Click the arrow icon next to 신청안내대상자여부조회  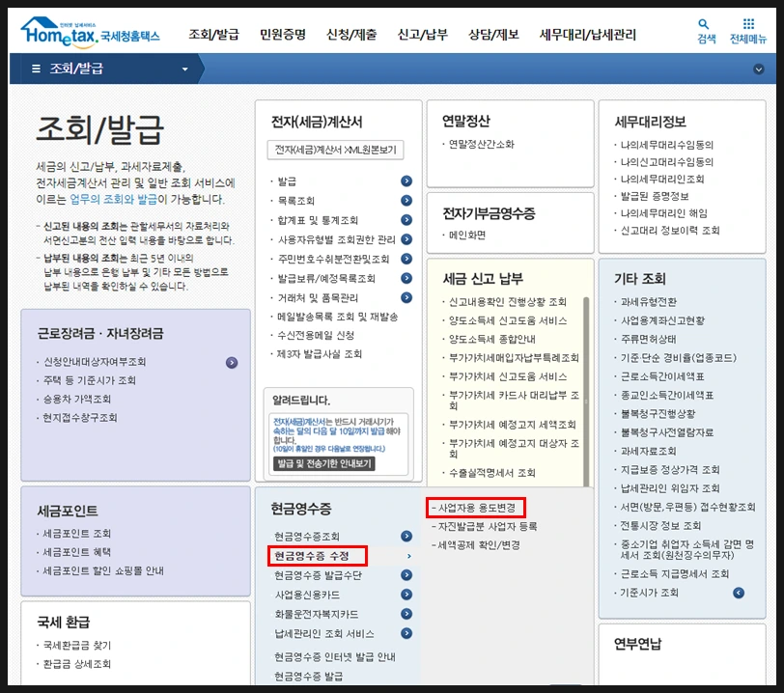(x=232, y=363)
